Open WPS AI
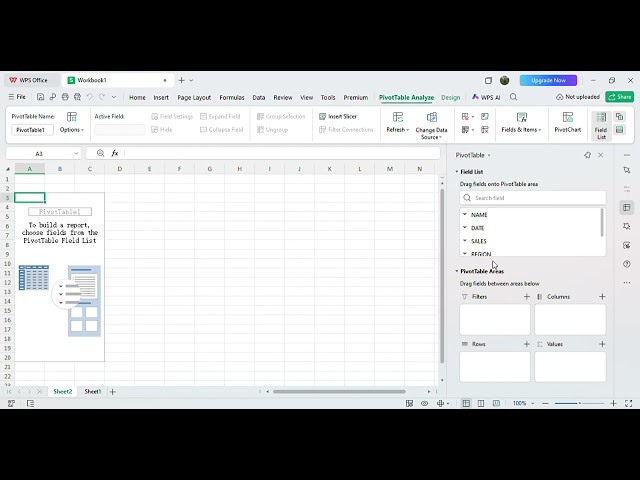The image size is (640, 480). [x=486, y=97]
